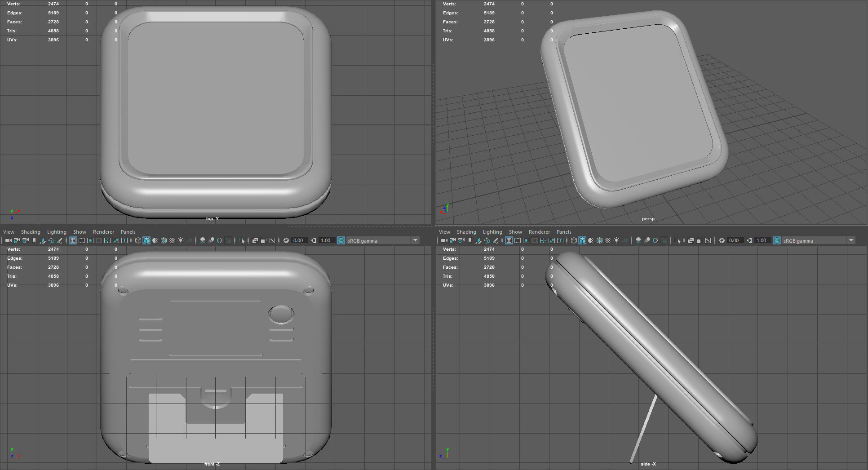Open Lighting menu in side view panel

point(492,232)
